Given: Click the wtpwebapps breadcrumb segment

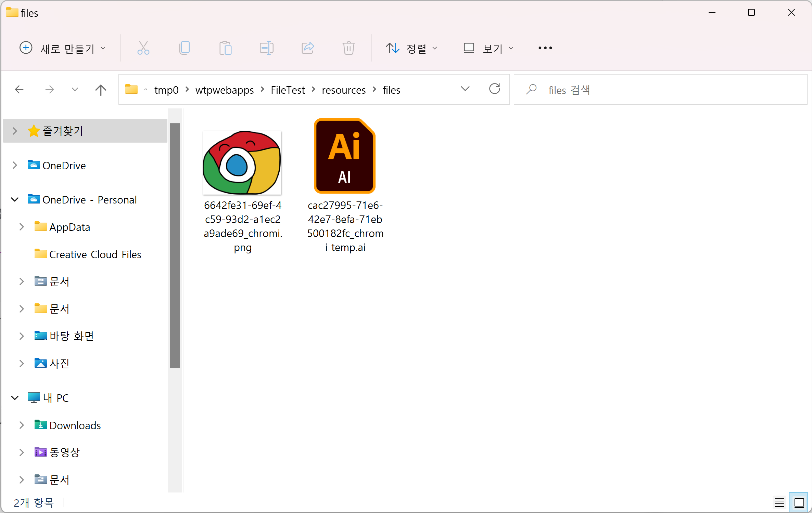Looking at the screenshot, I should pyautogui.click(x=225, y=90).
